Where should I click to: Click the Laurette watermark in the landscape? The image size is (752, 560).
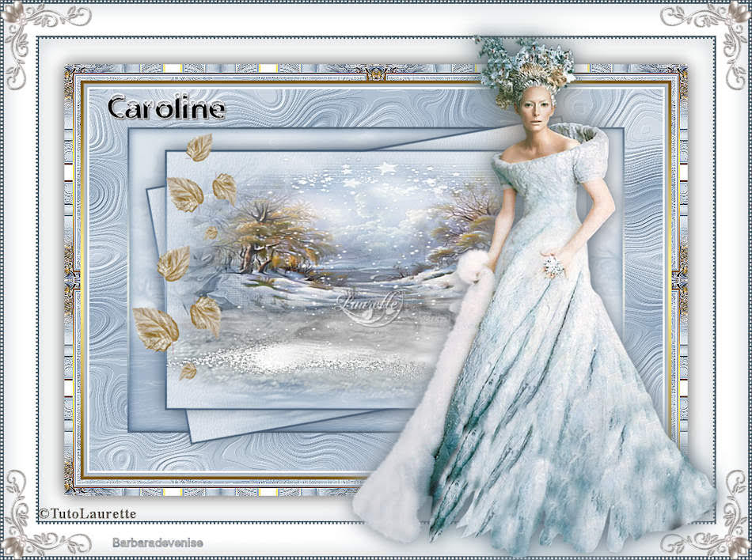(x=371, y=303)
